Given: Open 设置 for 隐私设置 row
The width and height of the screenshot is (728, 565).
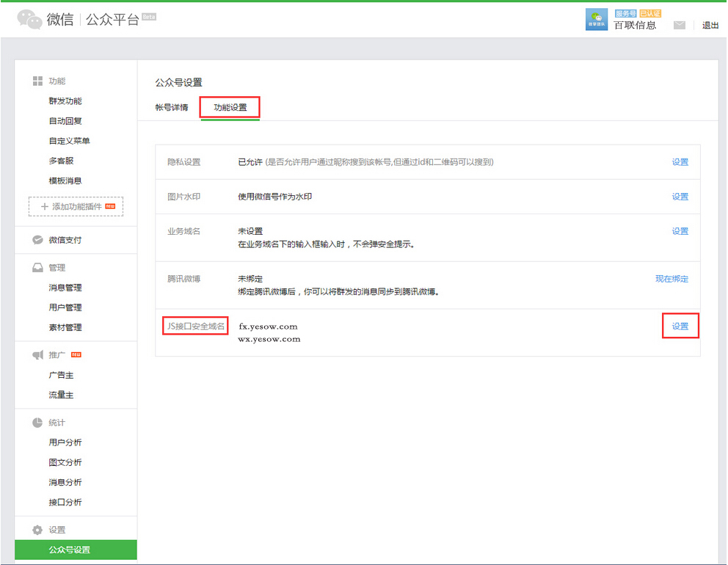Looking at the screenshot, I should 680,162.
